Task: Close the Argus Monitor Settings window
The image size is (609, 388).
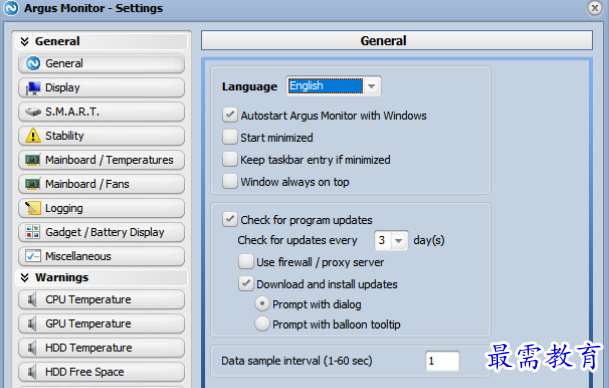Action: coord(595,8)
